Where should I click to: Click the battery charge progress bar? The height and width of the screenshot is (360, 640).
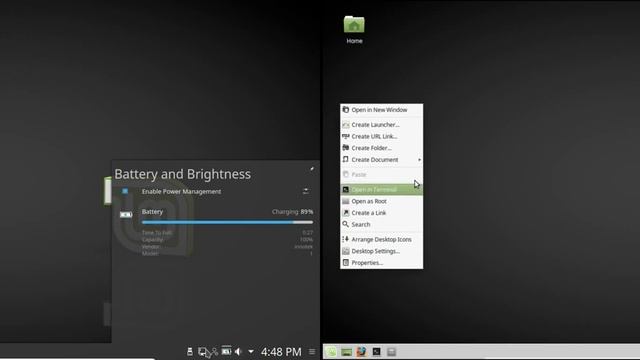pos(227,222)
